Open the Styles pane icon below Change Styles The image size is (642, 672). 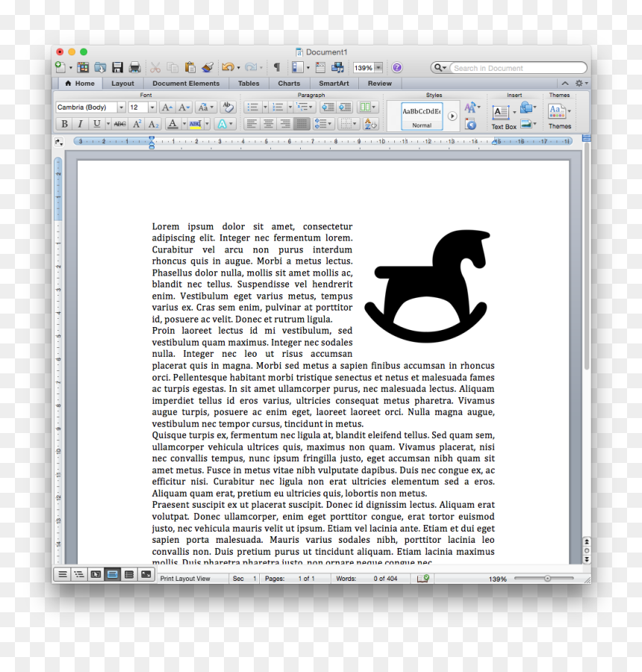click(470, 124)
